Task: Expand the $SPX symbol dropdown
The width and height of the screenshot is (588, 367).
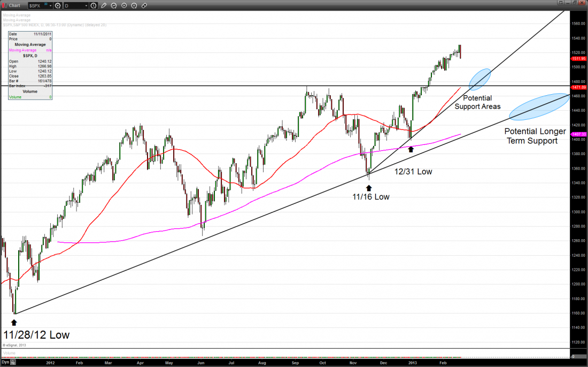Action: click(x=50, y=5)
